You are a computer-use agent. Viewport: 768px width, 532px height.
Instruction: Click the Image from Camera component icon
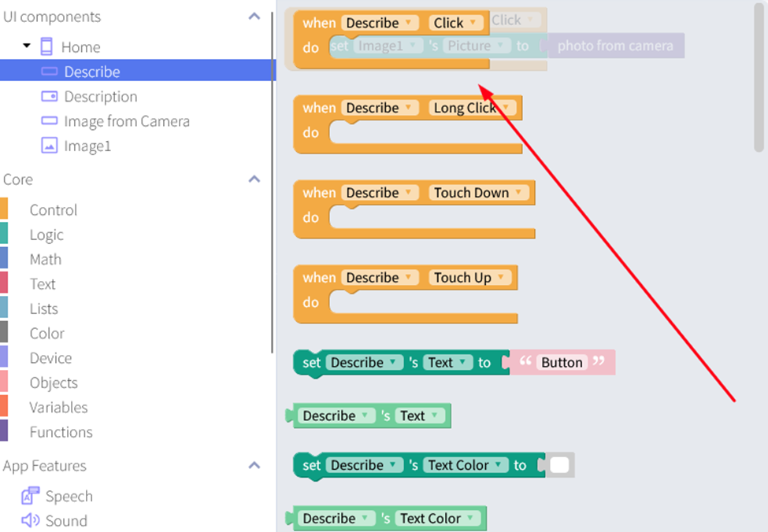pos(49,120)
